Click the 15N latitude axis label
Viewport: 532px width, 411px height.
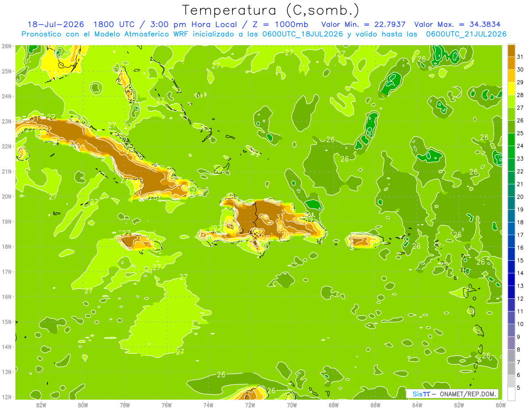pos(6,322)
